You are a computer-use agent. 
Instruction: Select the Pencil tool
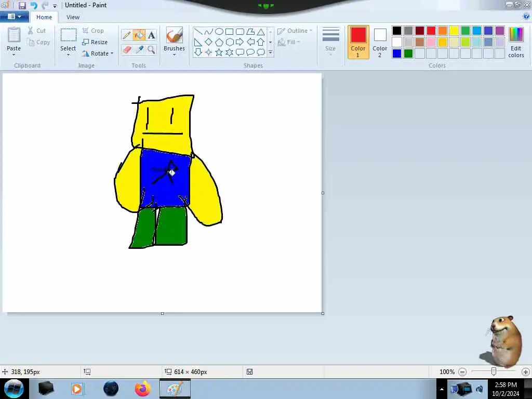(x=127, y=35)
